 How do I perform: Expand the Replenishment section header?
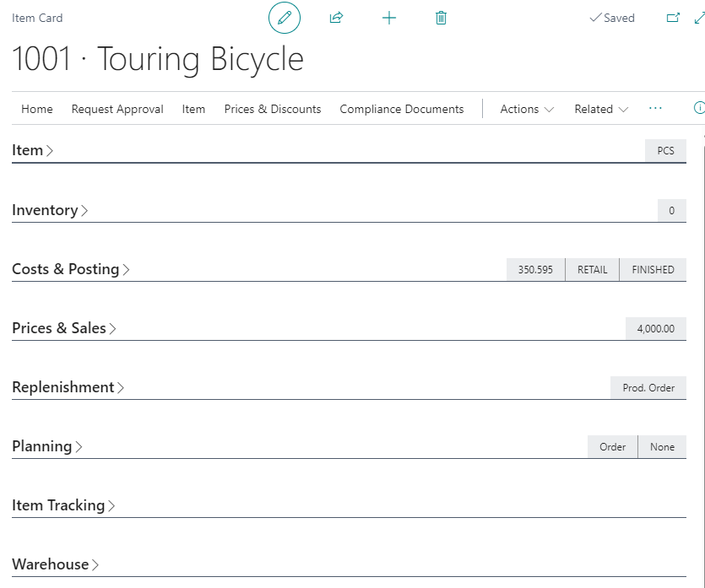click(x=68, y=387)
